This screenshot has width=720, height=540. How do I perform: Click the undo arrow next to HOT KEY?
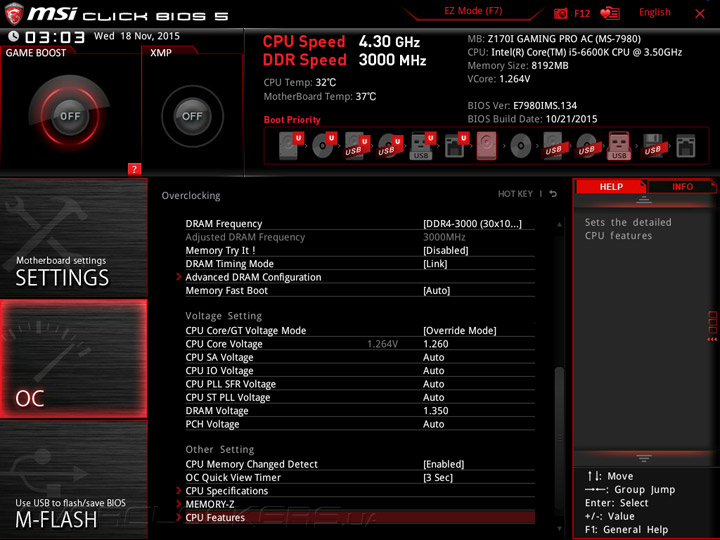tap(553, 194)
